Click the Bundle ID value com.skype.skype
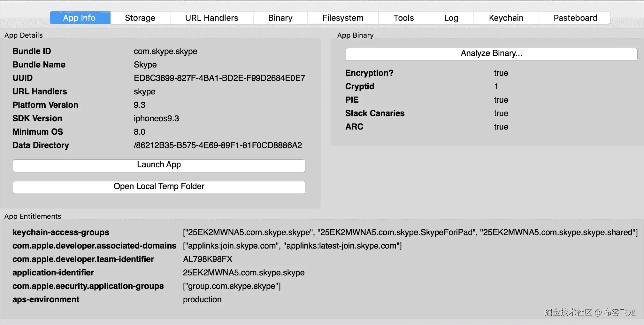644x325 pixels. [165, 52]
